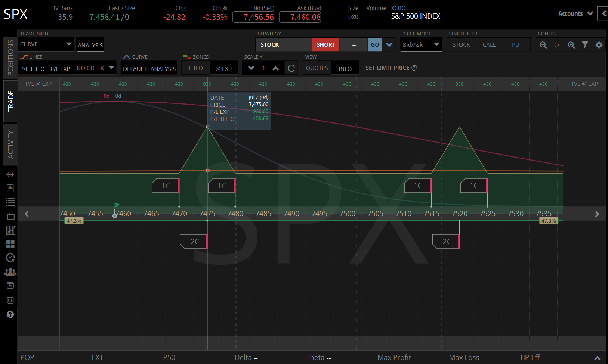This screenshot has height=364, width=608.
Task: Add a single leg STOCK
Action: click(461, 45)
